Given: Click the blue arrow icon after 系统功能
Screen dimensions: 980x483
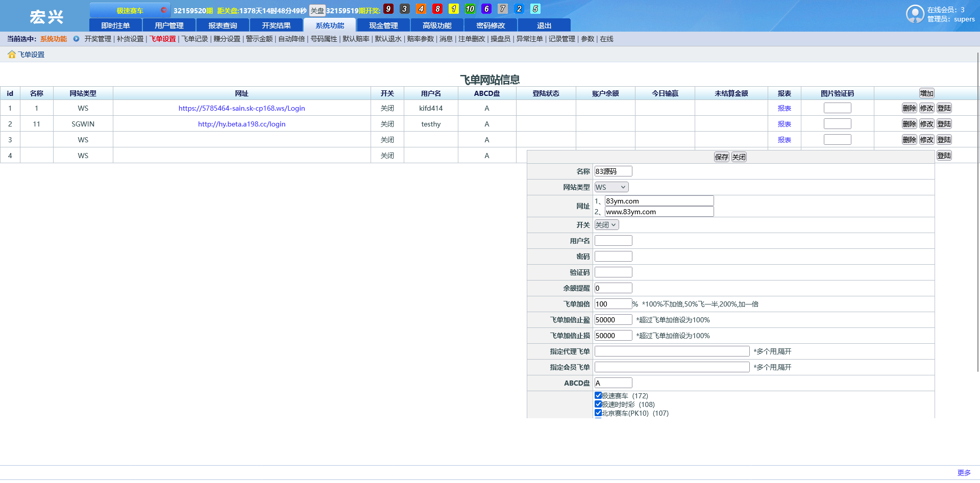Looking at the screenshot, I should 76,39.
